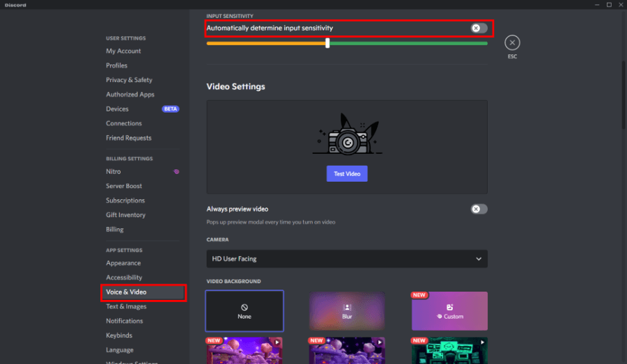Click the APP SETTINGS section header

[124, 250]
